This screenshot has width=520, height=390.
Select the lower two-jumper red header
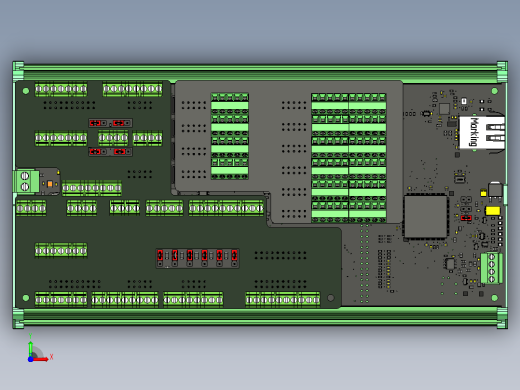110,152
